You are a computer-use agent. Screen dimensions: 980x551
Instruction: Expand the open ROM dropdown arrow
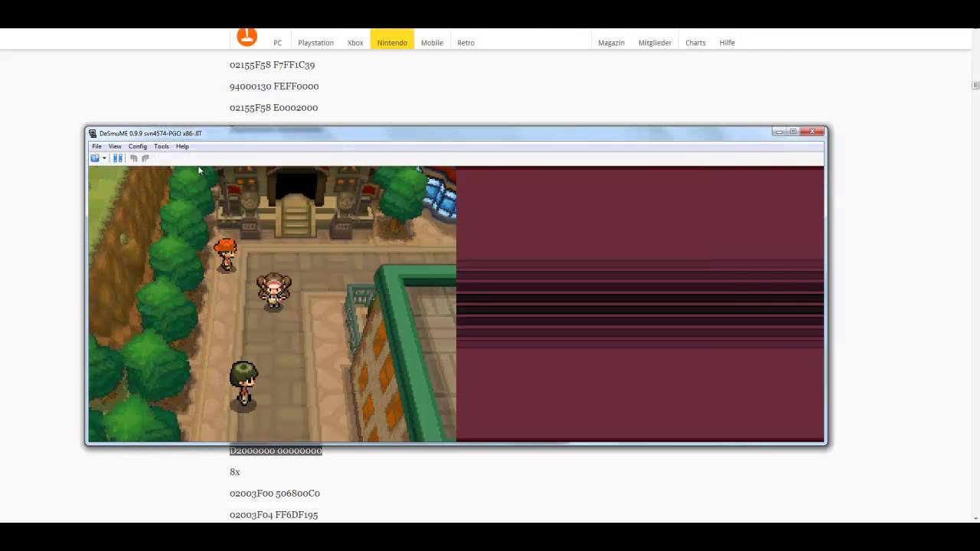(x=104, y=158)
